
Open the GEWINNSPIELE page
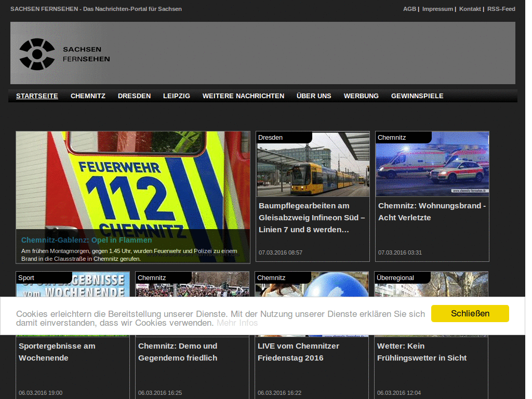point(417,96)
